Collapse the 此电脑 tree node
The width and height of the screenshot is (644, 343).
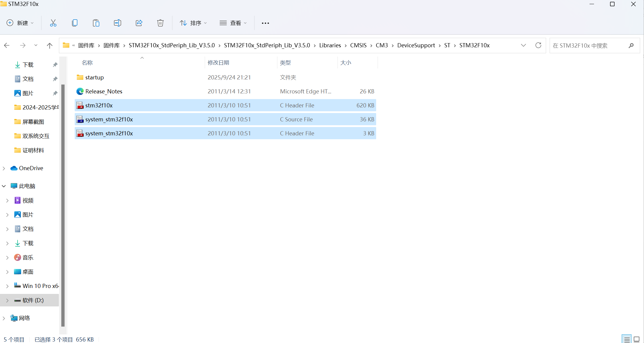coord(4,186)
